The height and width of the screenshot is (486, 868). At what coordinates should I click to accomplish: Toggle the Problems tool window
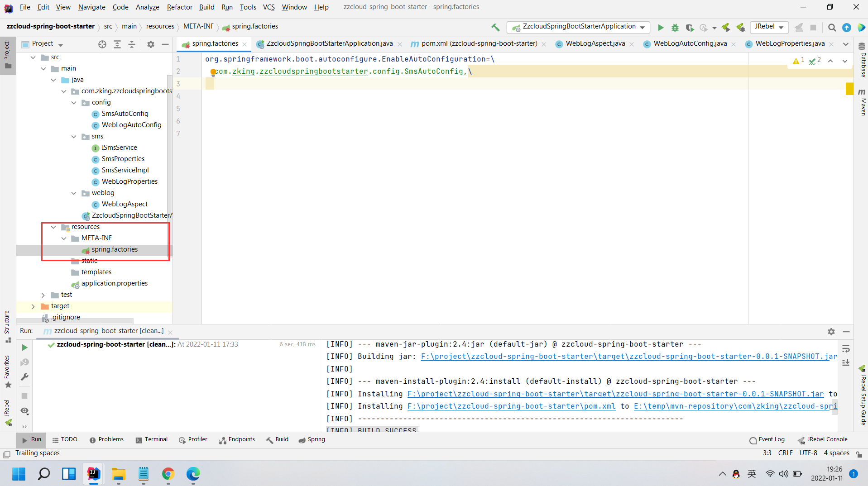pos(111,439)
